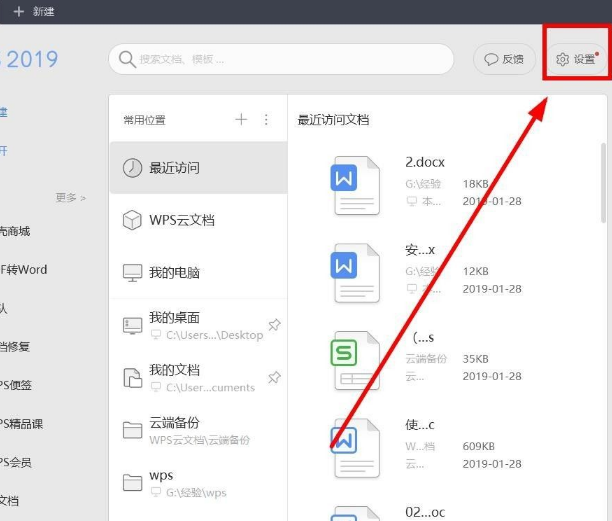Click the 安...x file name
The image size is (612, 521).
click(420, 250)
